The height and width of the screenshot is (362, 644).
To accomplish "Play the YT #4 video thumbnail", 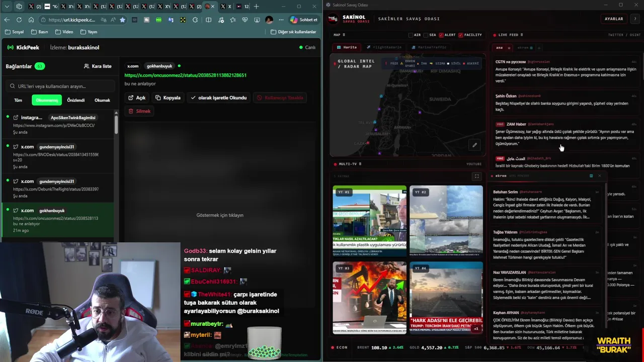I will coord(446,298).
